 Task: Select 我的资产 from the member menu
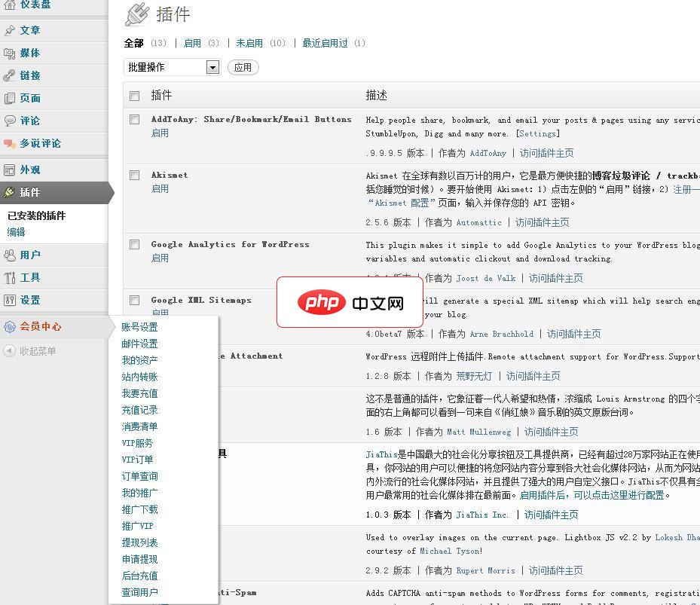tap(139, 360)
